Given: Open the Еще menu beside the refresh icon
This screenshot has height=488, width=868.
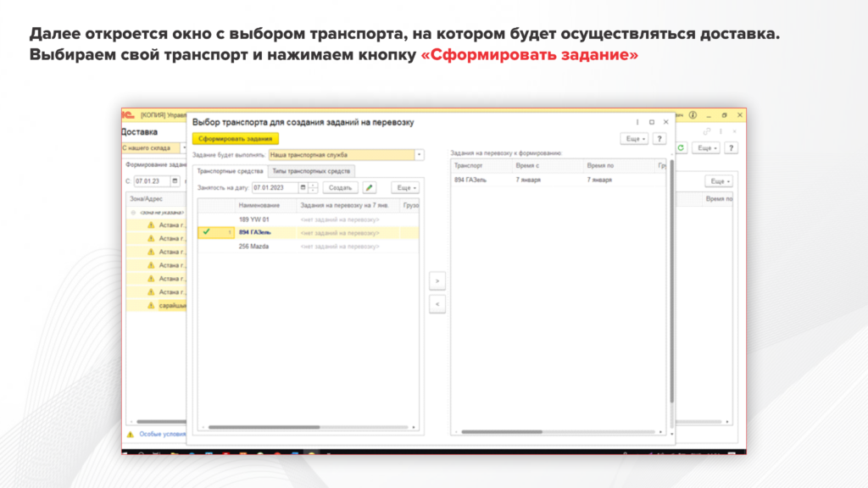Looking at the screenshot, I should [706, 148].
